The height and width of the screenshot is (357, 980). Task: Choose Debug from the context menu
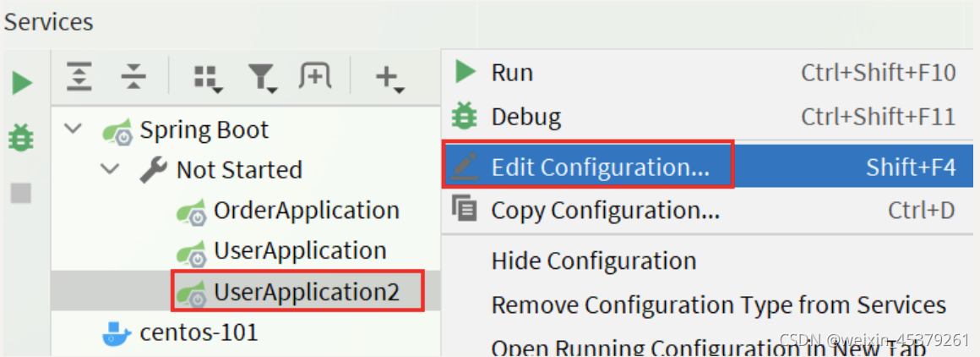tap(707, 117)
